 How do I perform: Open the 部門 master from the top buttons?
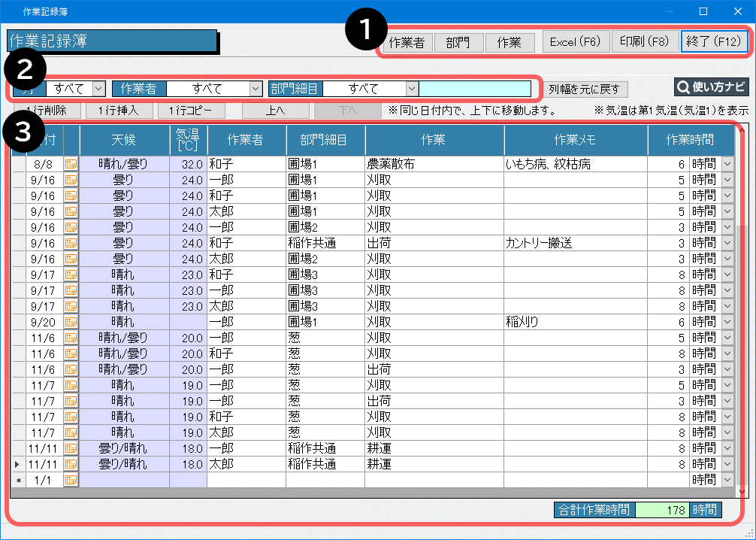(458, 43)
